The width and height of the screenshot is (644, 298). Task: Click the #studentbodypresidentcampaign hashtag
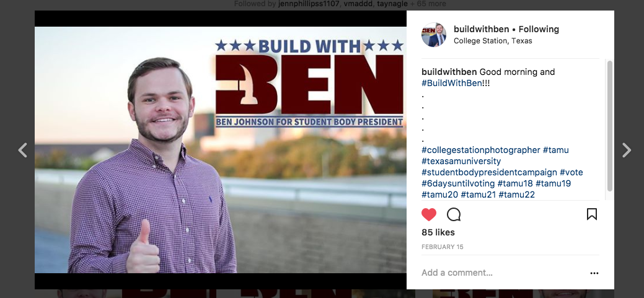pos(489,172)
